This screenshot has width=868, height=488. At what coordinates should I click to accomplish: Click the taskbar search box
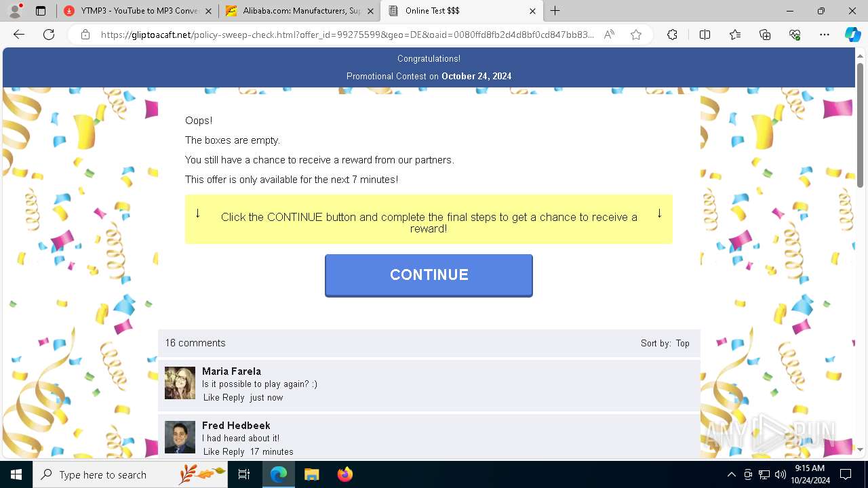click(130, 474)
